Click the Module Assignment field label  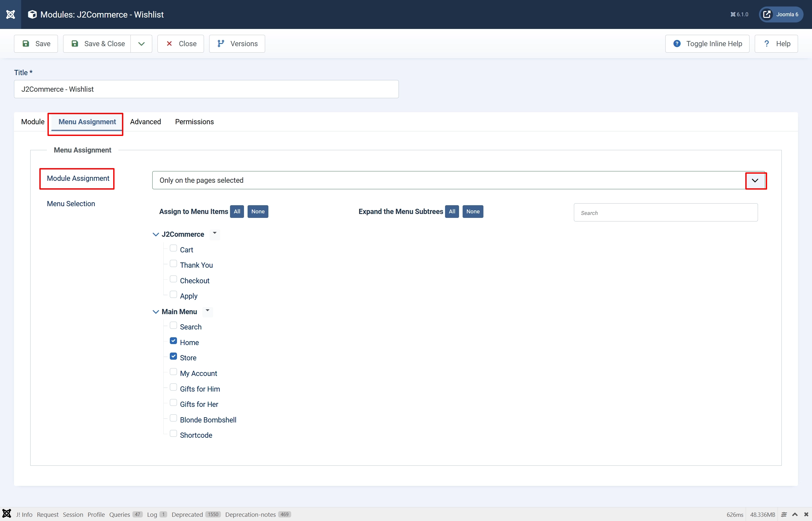click(78, 178)
